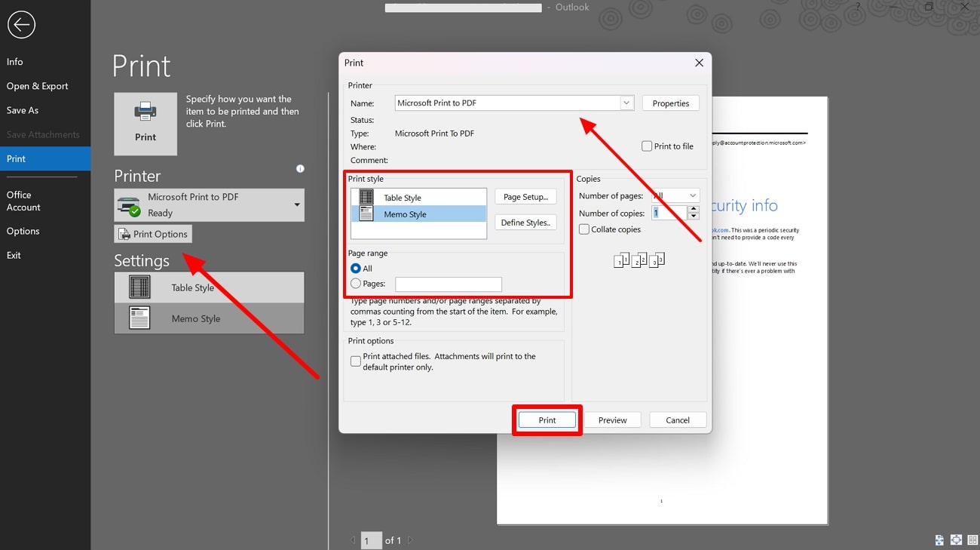
Task: Click the Define Styles button
Action: [525, 223]
